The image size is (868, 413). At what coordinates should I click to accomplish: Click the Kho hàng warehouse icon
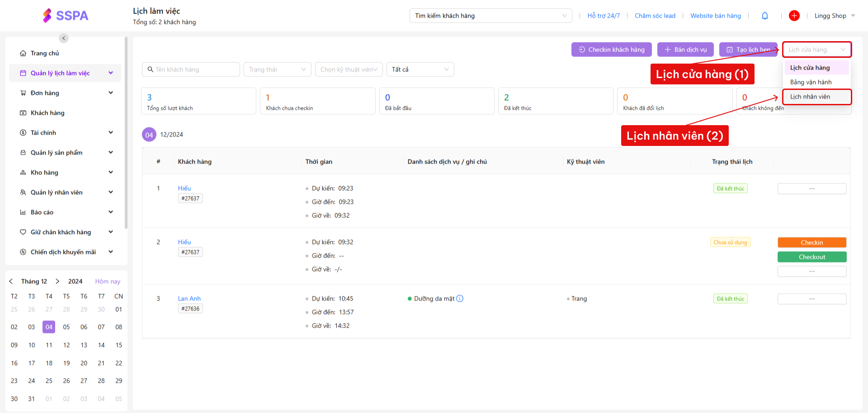point(23,173)
